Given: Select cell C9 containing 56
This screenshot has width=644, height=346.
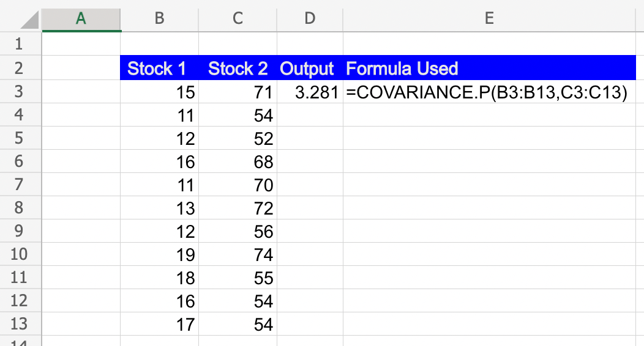Looking at the screenshot, I should (x=238, y=231).
